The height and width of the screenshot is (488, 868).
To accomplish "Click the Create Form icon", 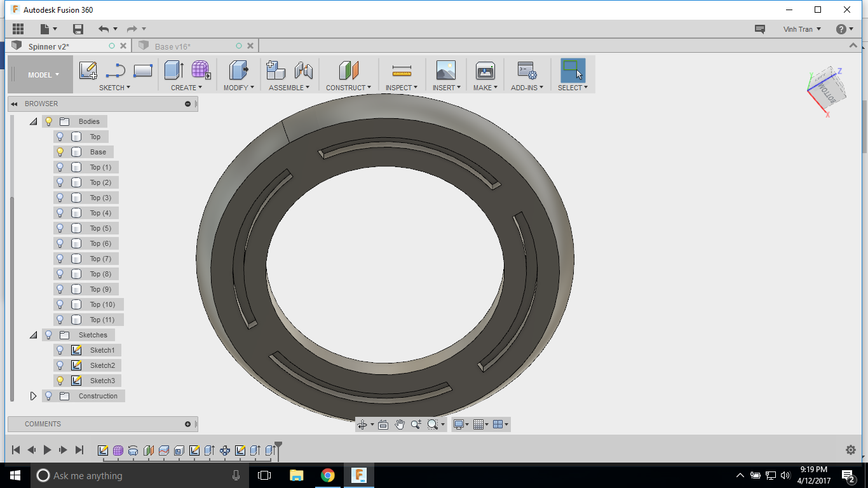I will click(201, 71).
